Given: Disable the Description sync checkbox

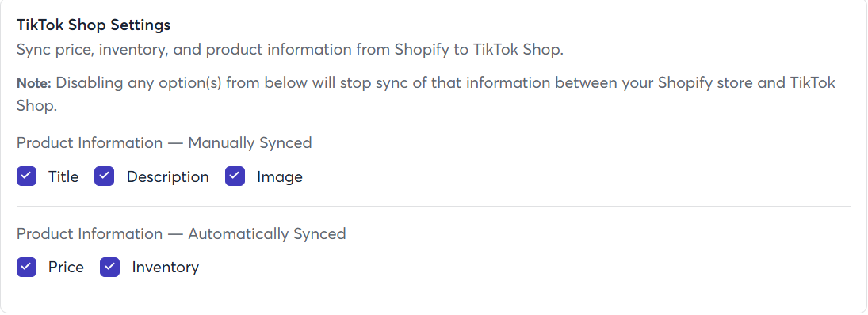Looking at the screenshot, I should pos(104,176).
